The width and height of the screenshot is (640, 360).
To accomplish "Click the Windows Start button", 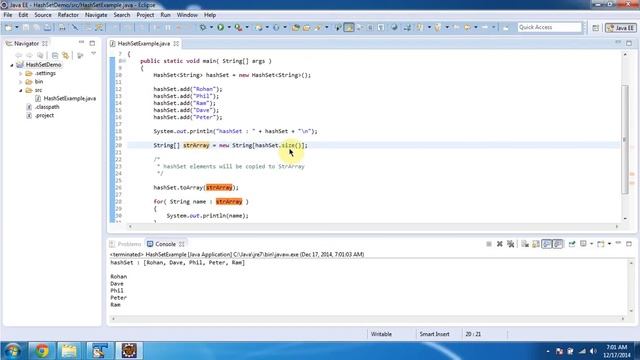I will point(13,351).
